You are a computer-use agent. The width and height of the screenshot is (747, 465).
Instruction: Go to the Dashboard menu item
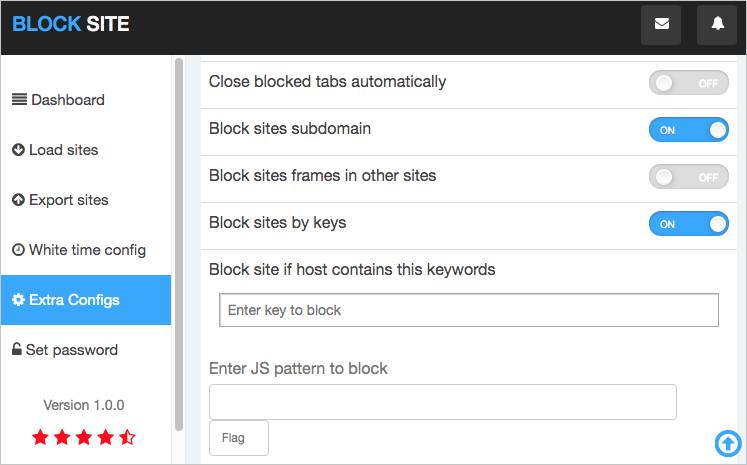point(86,100)
